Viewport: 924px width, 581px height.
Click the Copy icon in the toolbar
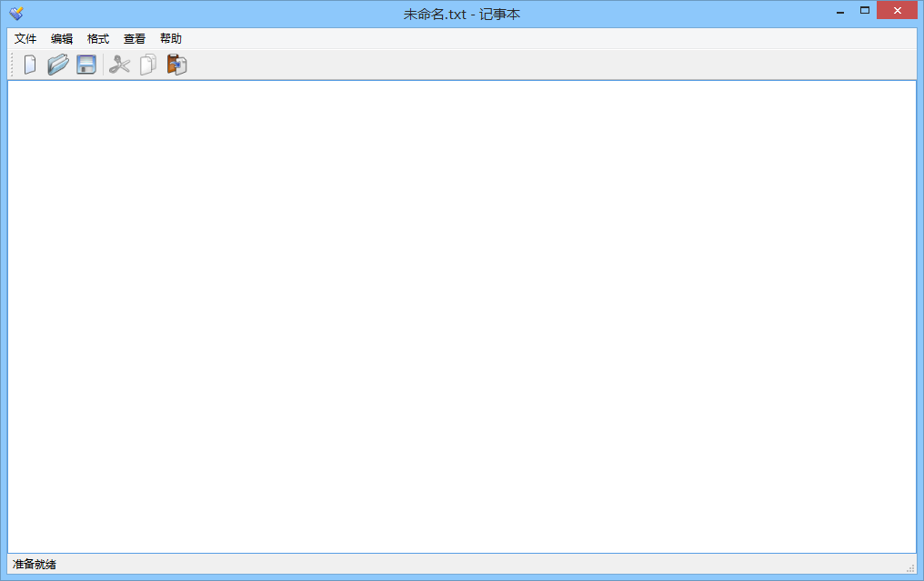147,65
